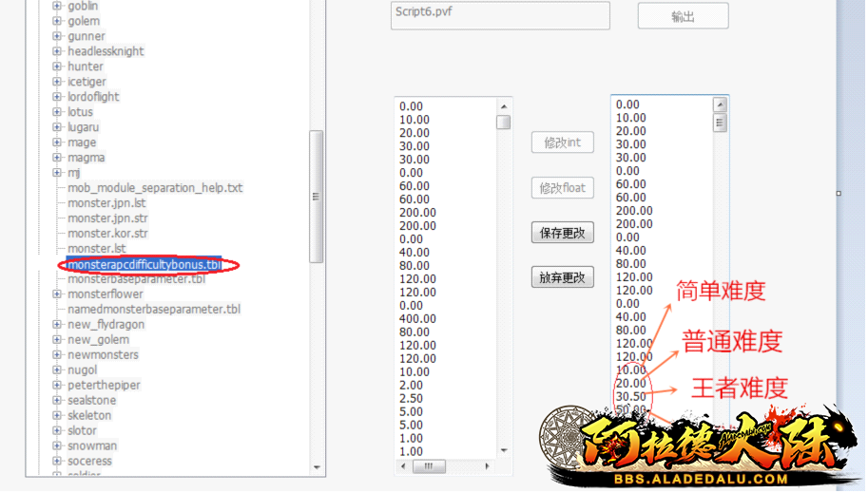
Task: Click the 保存更改 save changes button
Action: 563,233
